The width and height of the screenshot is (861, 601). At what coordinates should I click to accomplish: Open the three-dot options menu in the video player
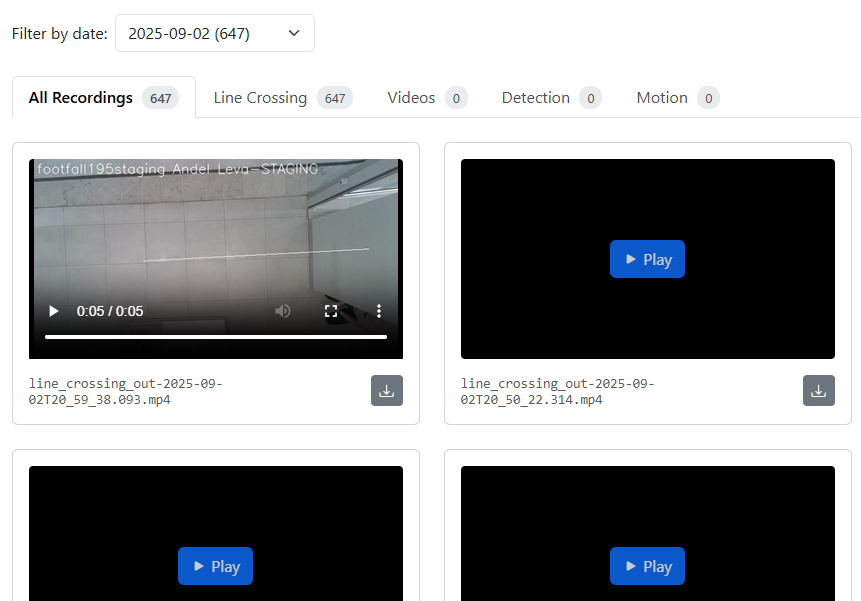pyautogui.click(x=379, y=311)
